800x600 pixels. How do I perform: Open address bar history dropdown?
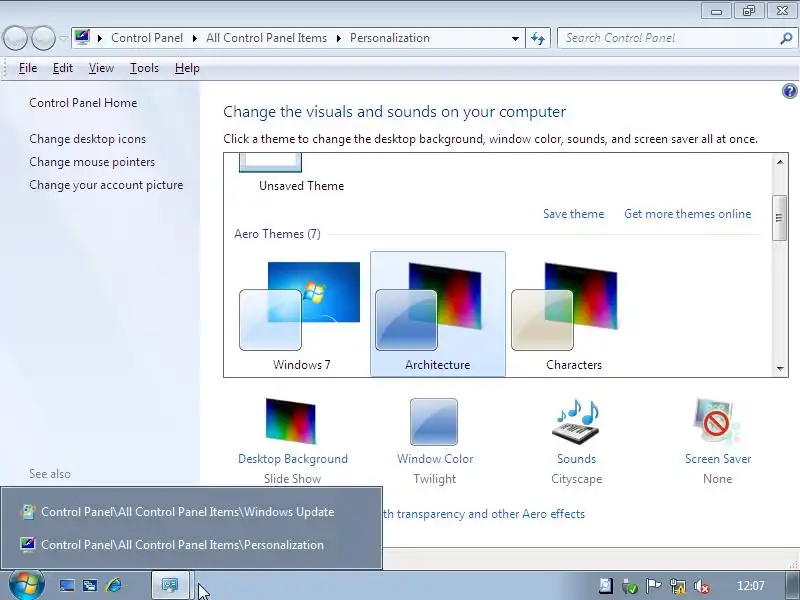pyautogui.click(x=515, y=38)
